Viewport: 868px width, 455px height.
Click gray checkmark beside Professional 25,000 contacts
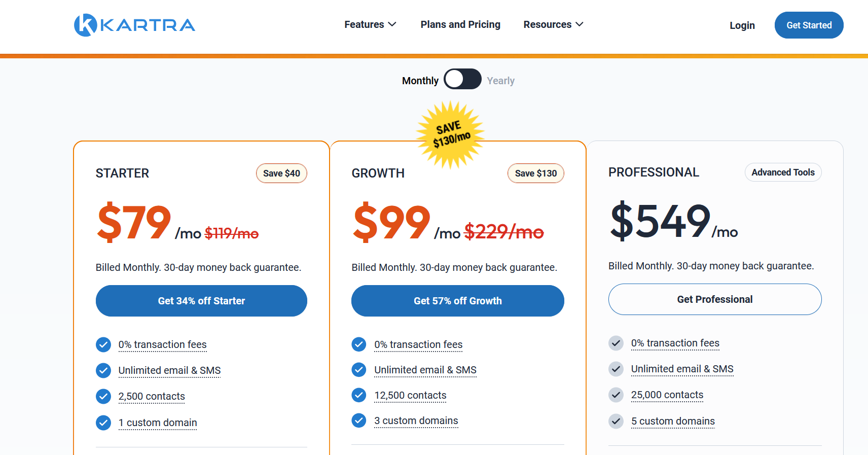coord(616,395)
